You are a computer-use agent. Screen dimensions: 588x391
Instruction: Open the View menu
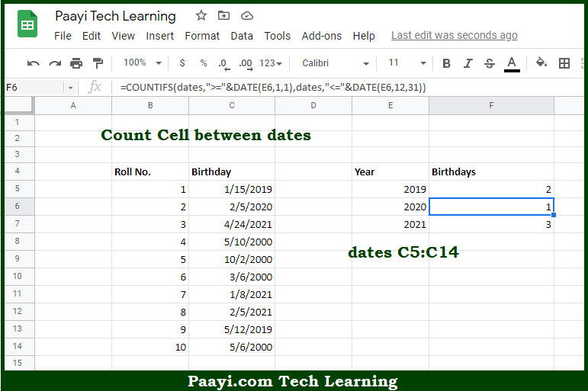coord(123,36)
